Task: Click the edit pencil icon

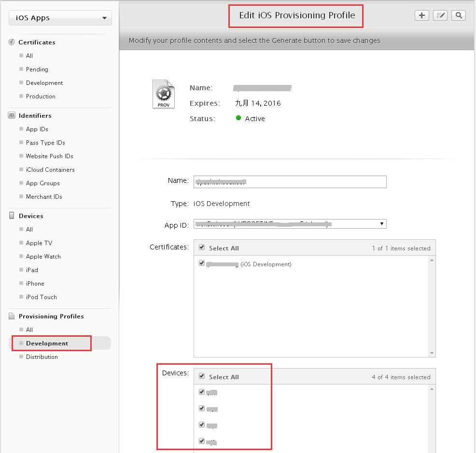Action: coord(440,15)
